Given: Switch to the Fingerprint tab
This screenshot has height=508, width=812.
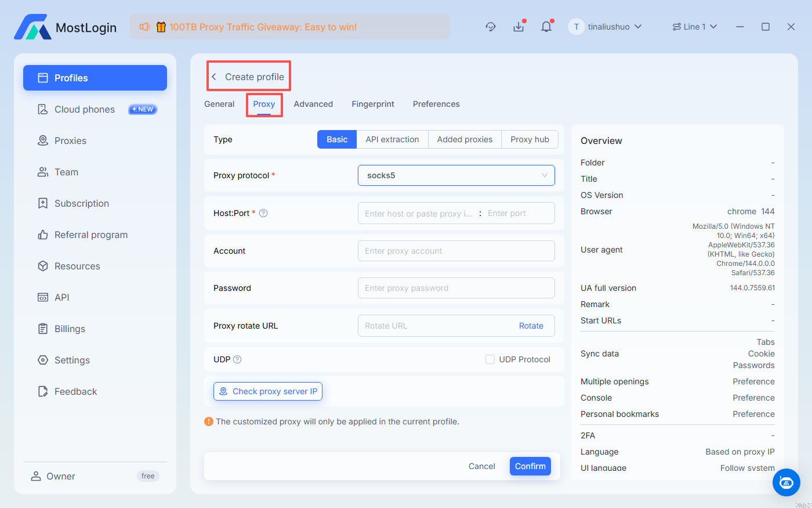Looking at the screenshot, I should 372,104.
